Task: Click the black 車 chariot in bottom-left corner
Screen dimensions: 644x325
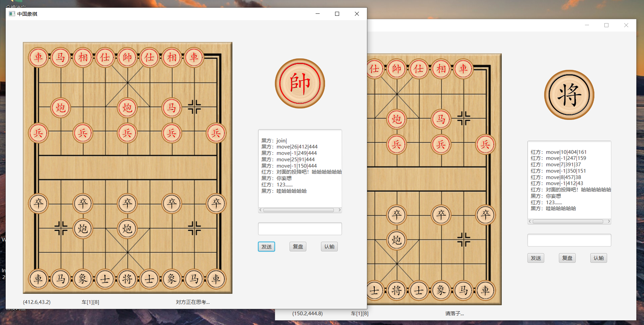Action: click(x=38, y=279)
